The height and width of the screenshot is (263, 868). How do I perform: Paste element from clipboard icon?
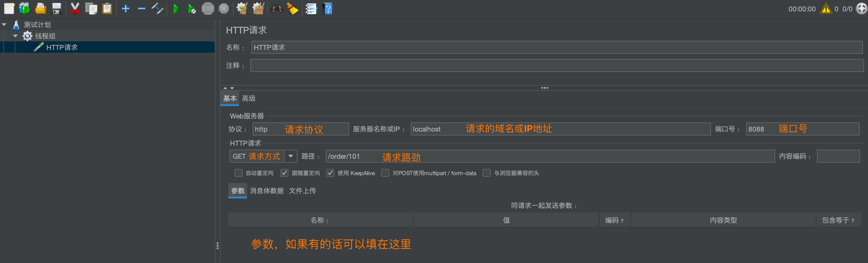(x=107, y=9)
